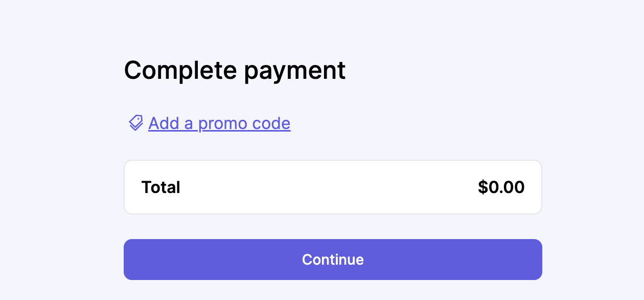The image size is (644, 300).
Task: Click the word "payment" in the heading
Action: (295, 72)
